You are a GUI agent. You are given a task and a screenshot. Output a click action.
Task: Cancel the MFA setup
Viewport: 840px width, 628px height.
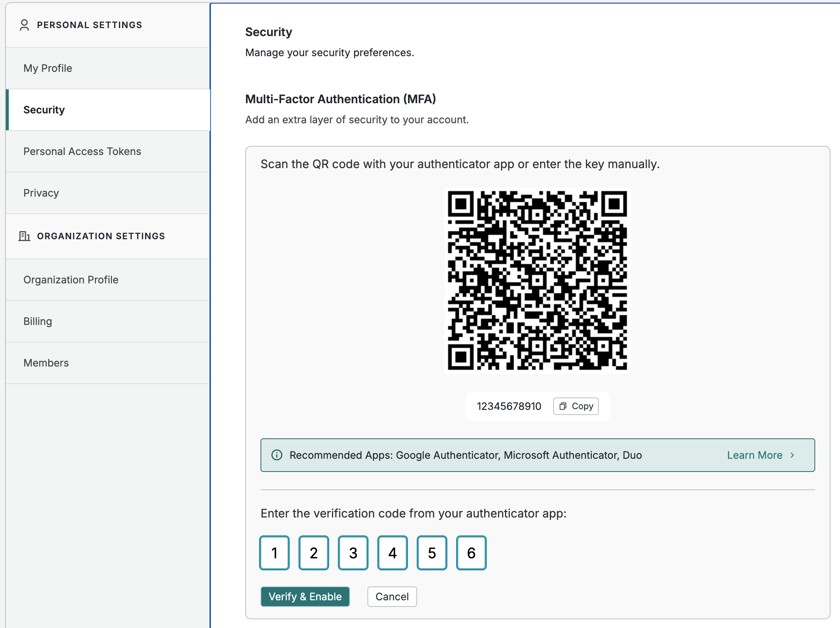pyautogui.click(x=392, y=597)
